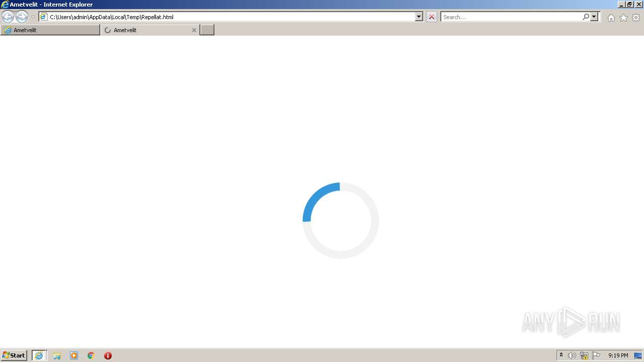Show hidden tray icons arrow

tap(561, 355)
